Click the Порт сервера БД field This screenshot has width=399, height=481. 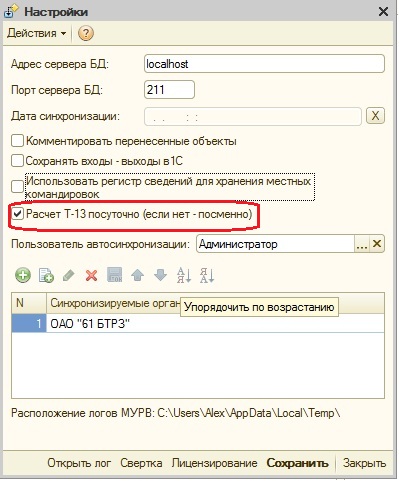169,90
